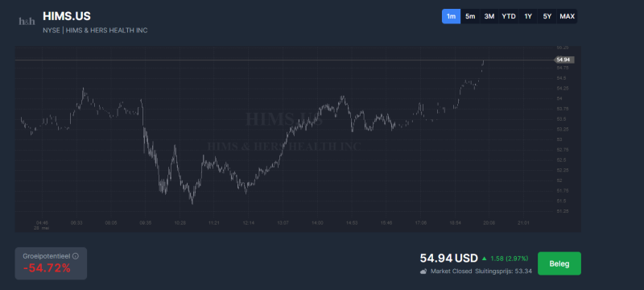Viewport: 644px width, 290px height.
Task: Click the market closed moon icon
Action: click(423, 271)
